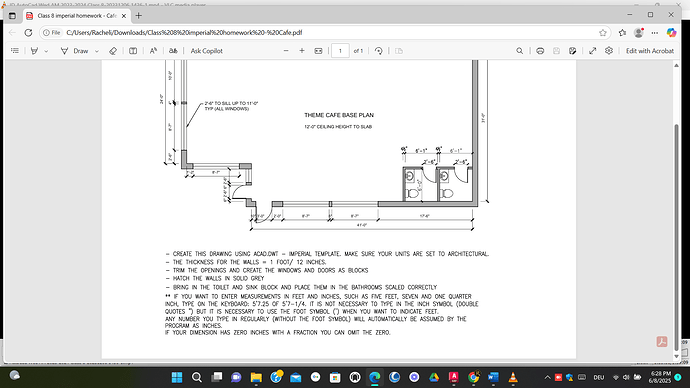Click the Read aloud icon

tap(153, 51)
